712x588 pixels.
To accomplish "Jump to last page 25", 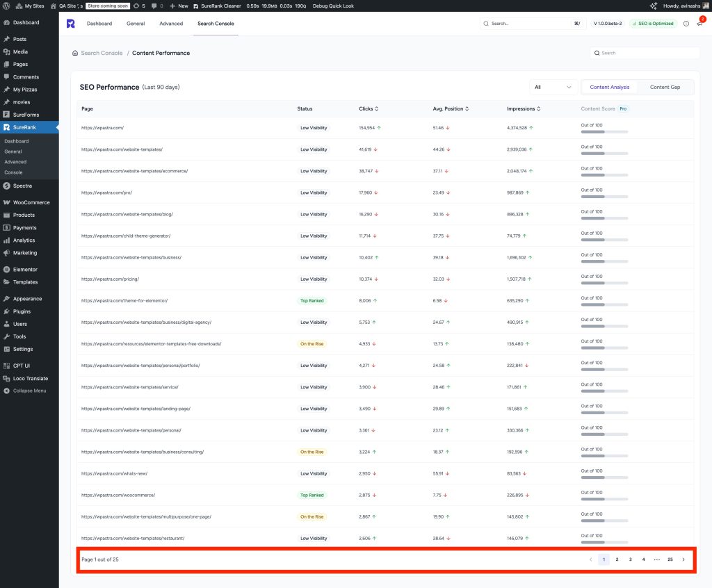I will click(x=670, y=560).
